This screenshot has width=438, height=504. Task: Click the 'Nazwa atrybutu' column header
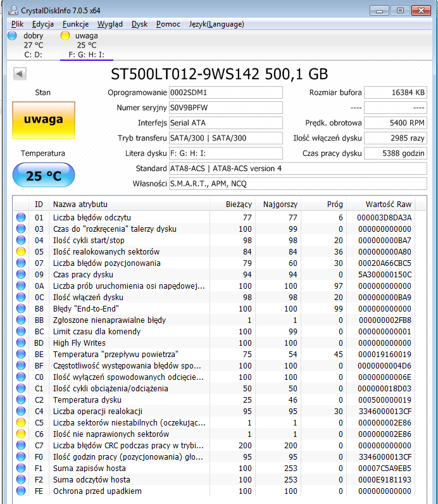129,205
